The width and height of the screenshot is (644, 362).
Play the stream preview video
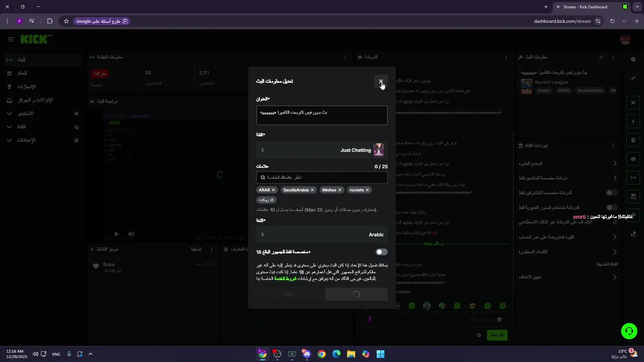[x=117, y=234]
